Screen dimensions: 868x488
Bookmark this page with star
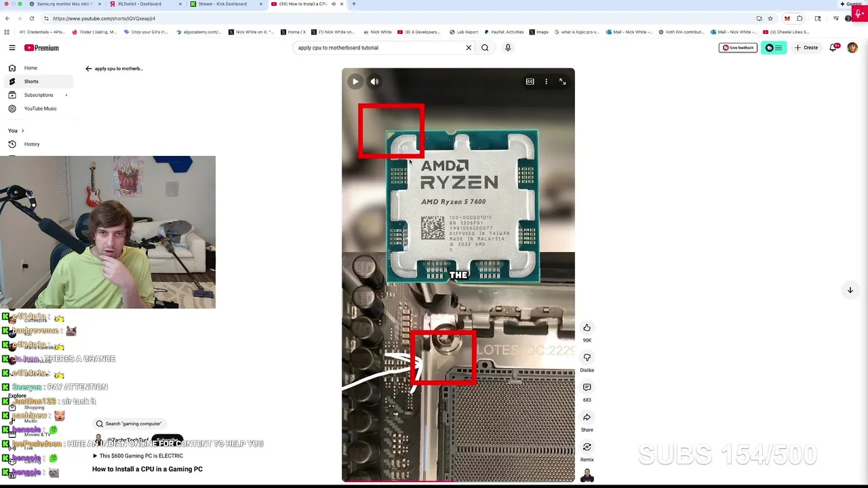tap(770, 18)
